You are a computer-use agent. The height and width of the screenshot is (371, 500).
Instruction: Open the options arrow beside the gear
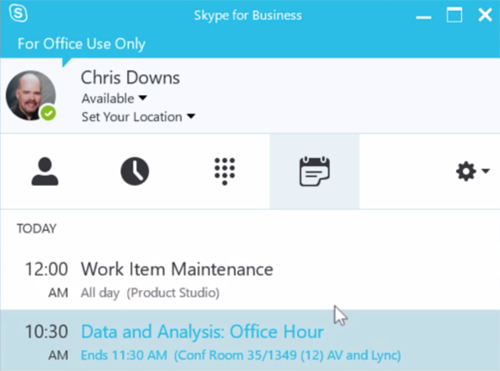click(486, 171)
